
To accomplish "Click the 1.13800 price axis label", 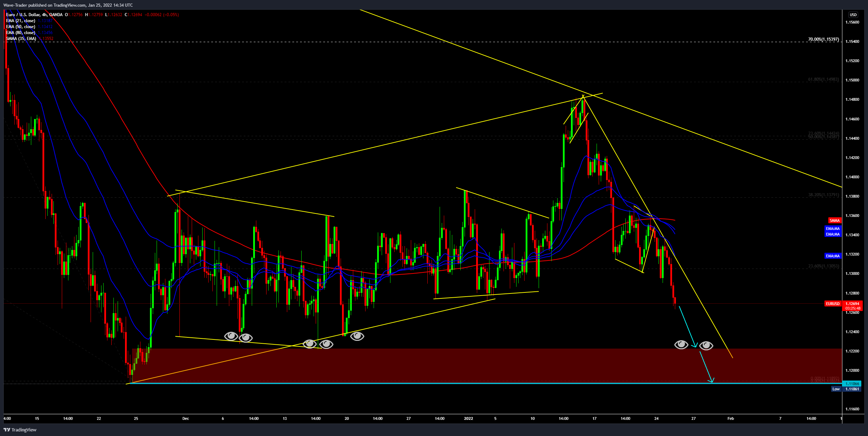I will pyautogui.click(x=852, y=196).
